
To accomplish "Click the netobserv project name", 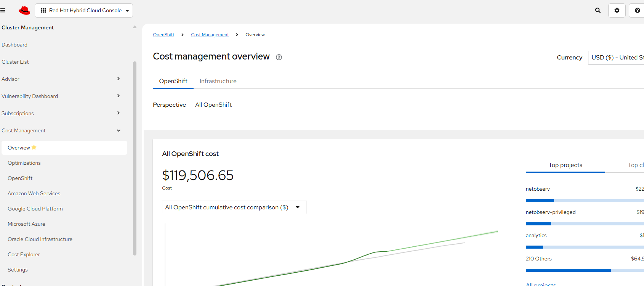I will [538, 189].
